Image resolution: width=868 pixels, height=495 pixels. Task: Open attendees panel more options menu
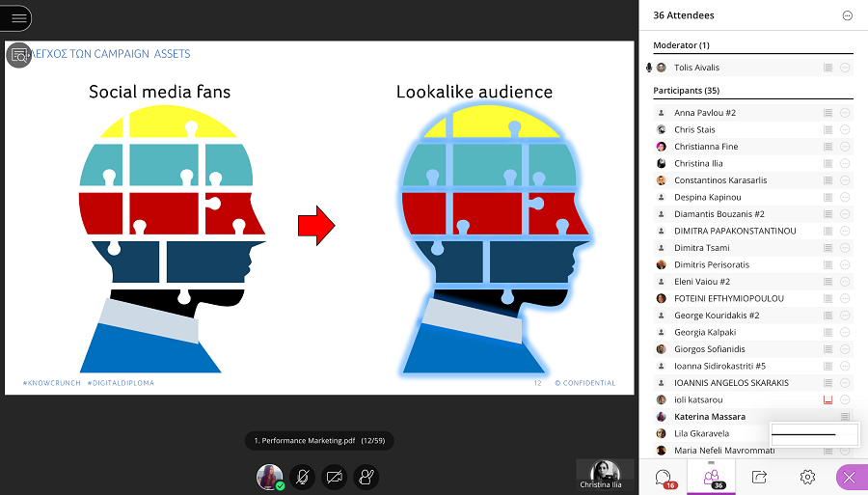point(847,15)
